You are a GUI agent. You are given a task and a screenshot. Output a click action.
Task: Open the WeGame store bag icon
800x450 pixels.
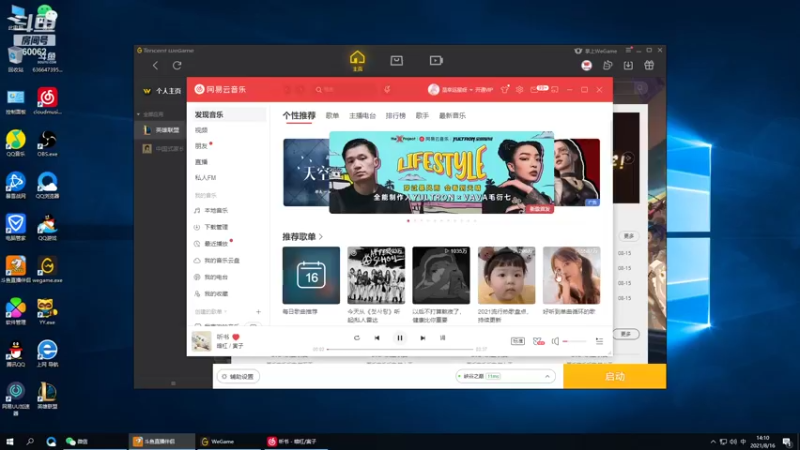[x=396, y=61]
